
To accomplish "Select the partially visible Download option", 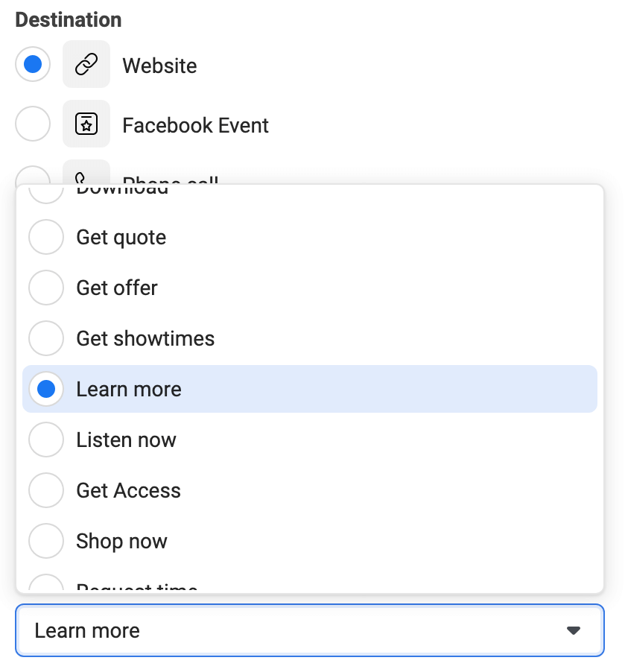I will [309, 191].
